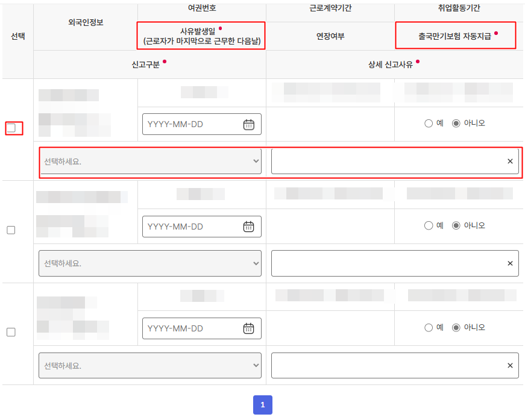Expand the second row's 신고구분 선택하세요 dropdown
Screen dimensions: 525x420
tap(149, 263)
